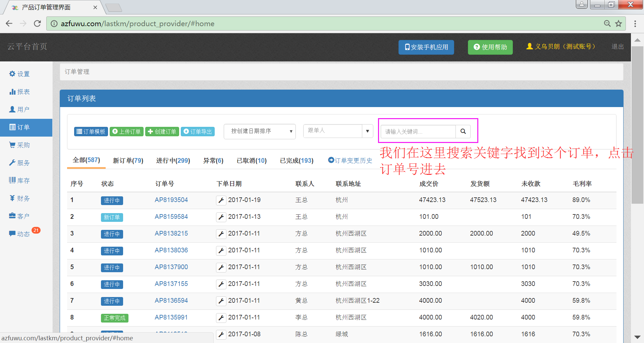Viewport: 644px width, 343px height.
Task: Switch to 异常(6) tab
Action: (x=213, y=161)
